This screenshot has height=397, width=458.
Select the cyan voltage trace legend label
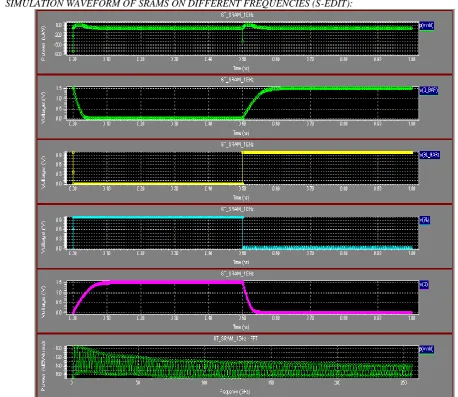[424, 220]
